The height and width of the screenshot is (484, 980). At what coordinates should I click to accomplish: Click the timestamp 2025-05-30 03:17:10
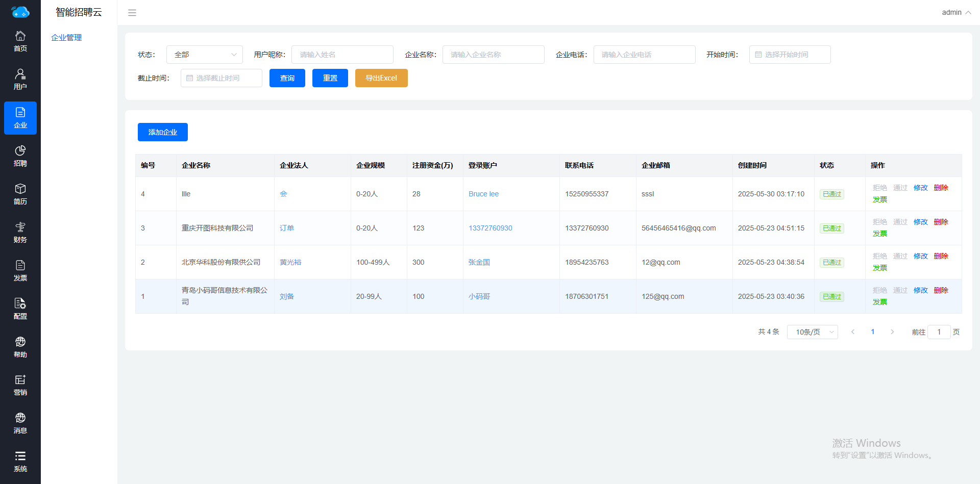[x=771, y=194]
